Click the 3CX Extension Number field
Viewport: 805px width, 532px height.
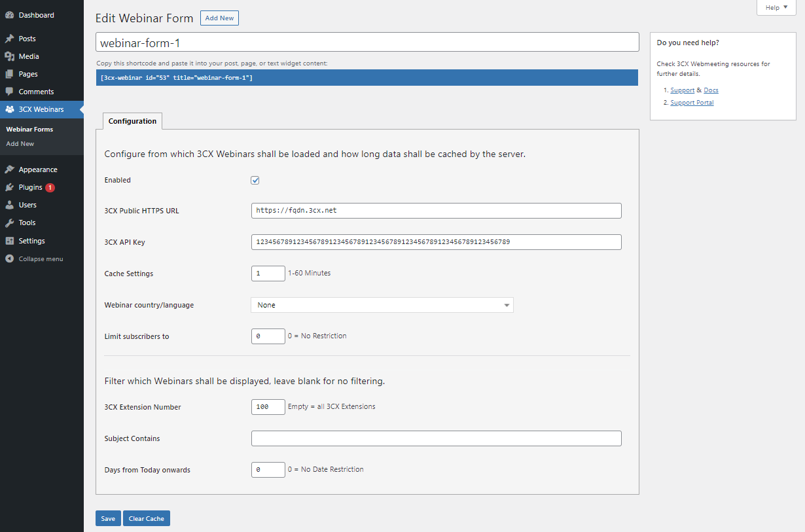click(268, 407)
